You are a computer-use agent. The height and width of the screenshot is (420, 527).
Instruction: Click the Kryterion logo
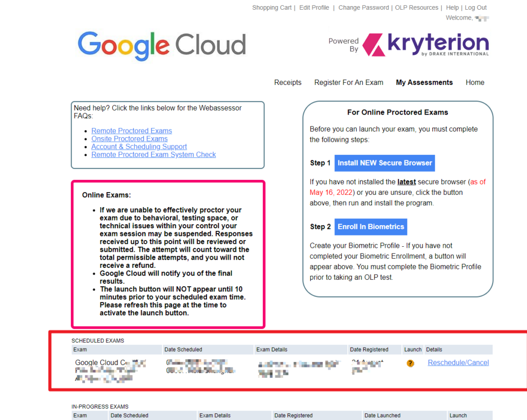426,45
